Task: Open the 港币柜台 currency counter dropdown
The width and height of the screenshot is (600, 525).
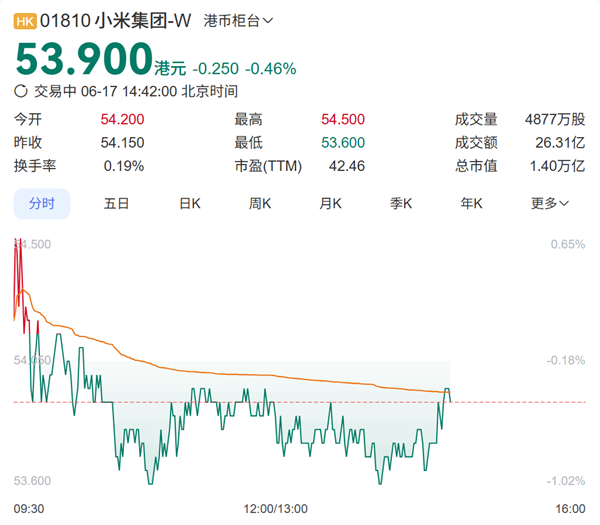Action: click(x=238, y=20)
